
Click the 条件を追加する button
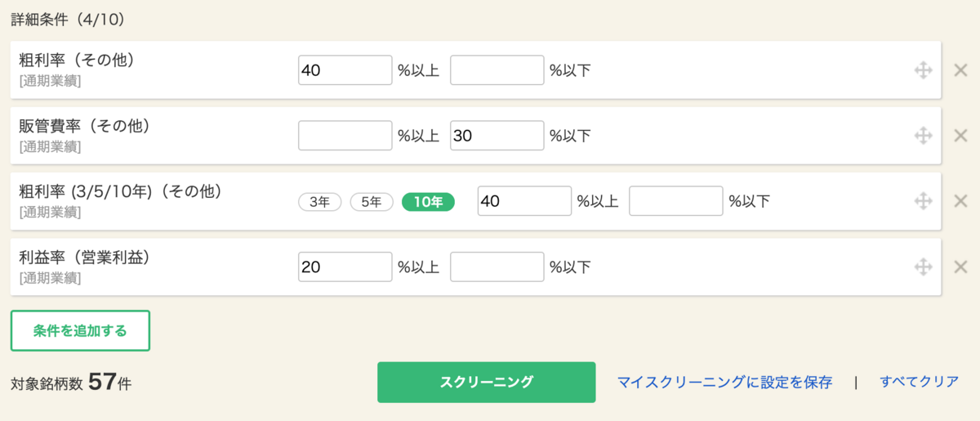coord(80,331)
